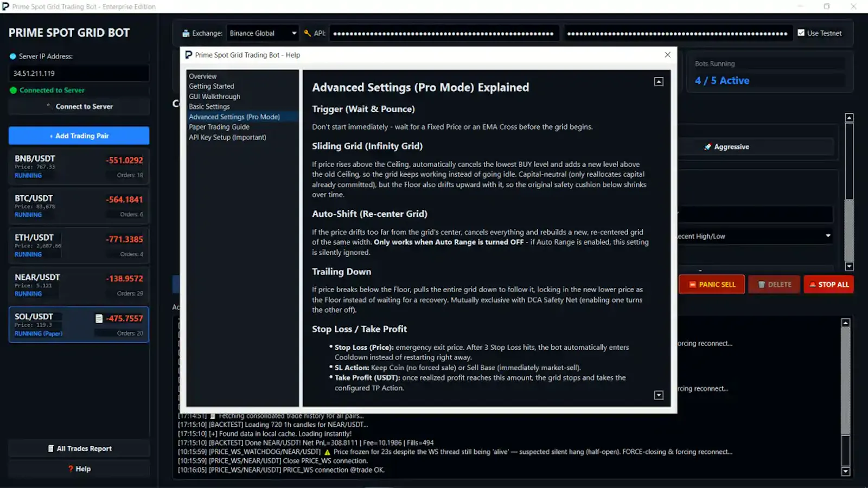Click the help scroll-down arrow button

659,395
